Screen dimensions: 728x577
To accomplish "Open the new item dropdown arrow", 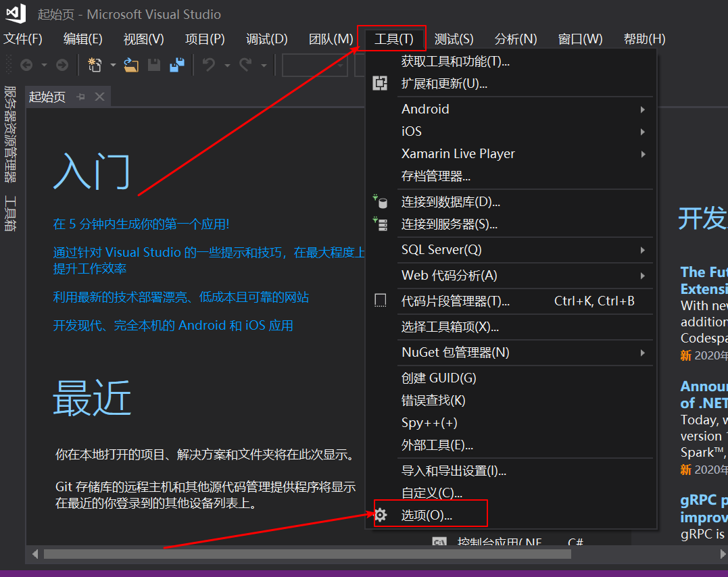I will pos(112,65).
